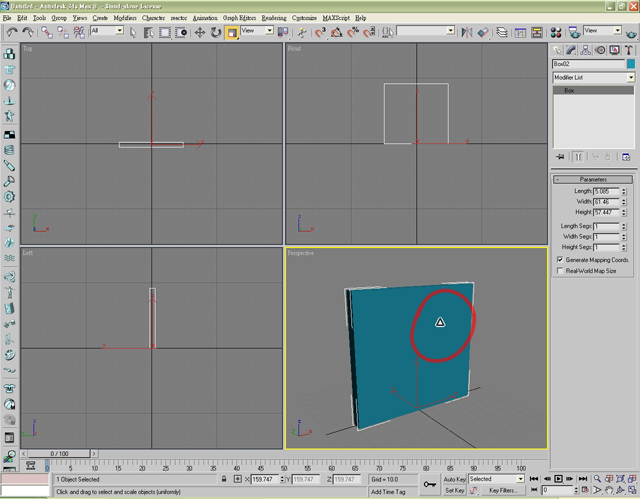Click the Length spinner arrows
Viewport: 640px width, 499px height.
(624, 191)
